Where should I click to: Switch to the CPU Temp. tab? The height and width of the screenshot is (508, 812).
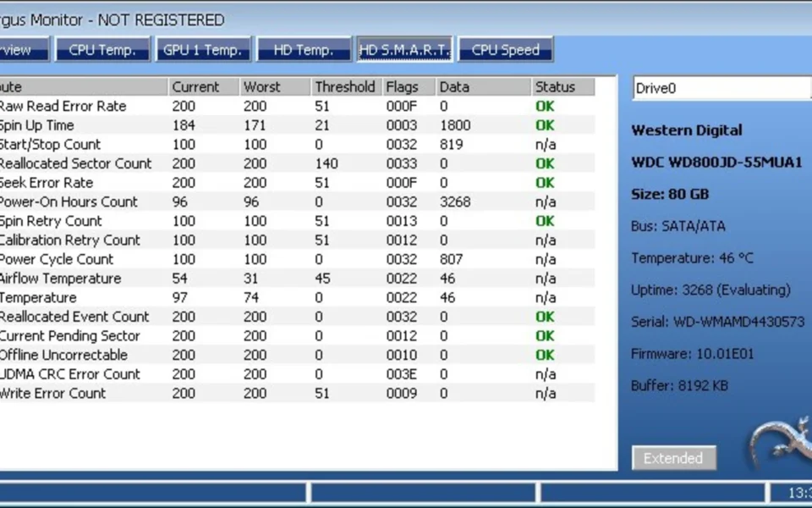[102, 50]
